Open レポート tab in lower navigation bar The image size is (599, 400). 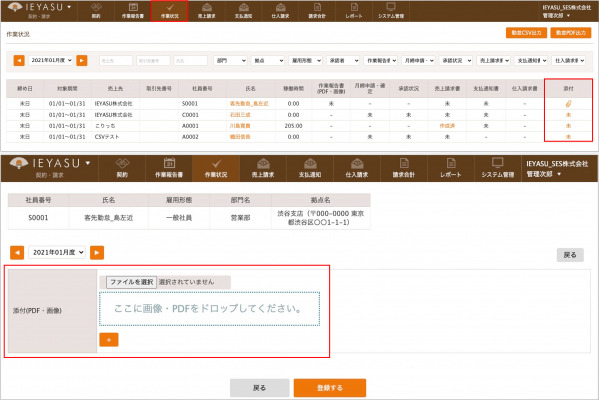click(451, 168)
